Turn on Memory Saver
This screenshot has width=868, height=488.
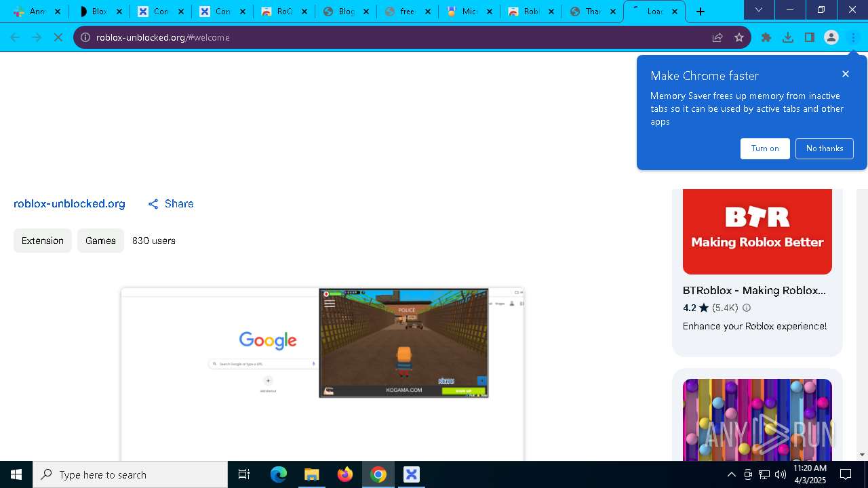[x=765, y=148]
